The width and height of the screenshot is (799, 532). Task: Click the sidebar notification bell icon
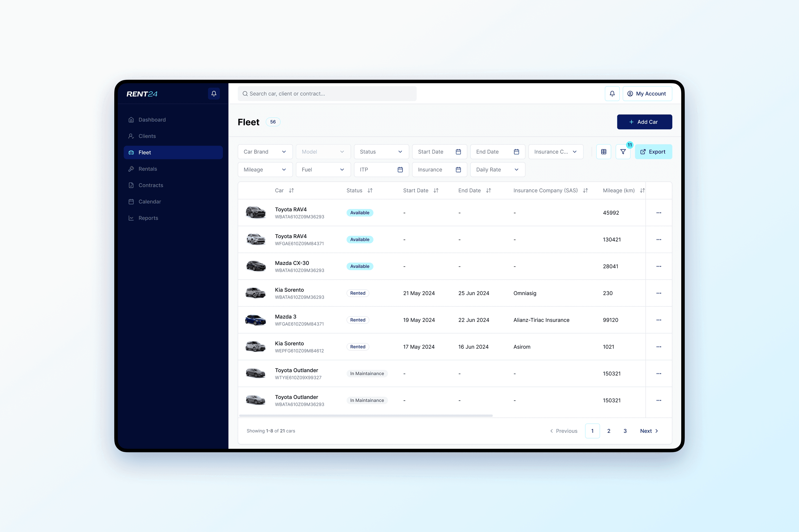(x=213, y=94)
